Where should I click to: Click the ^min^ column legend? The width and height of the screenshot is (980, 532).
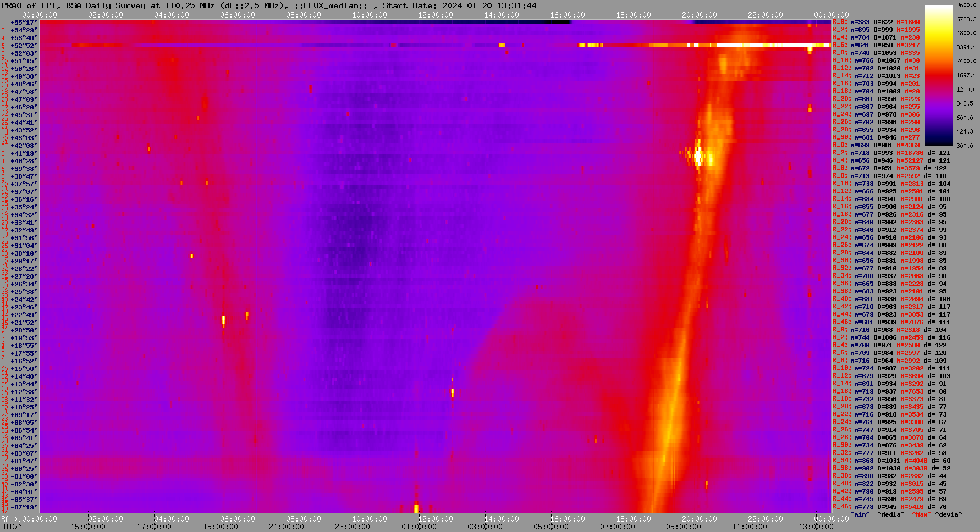(x=860, y=514)
